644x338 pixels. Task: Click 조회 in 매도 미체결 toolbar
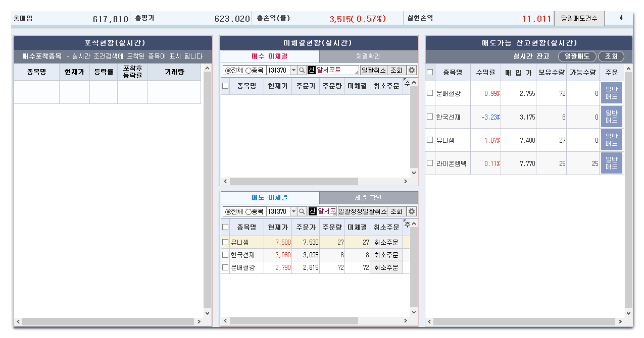[x=397, y=211]
